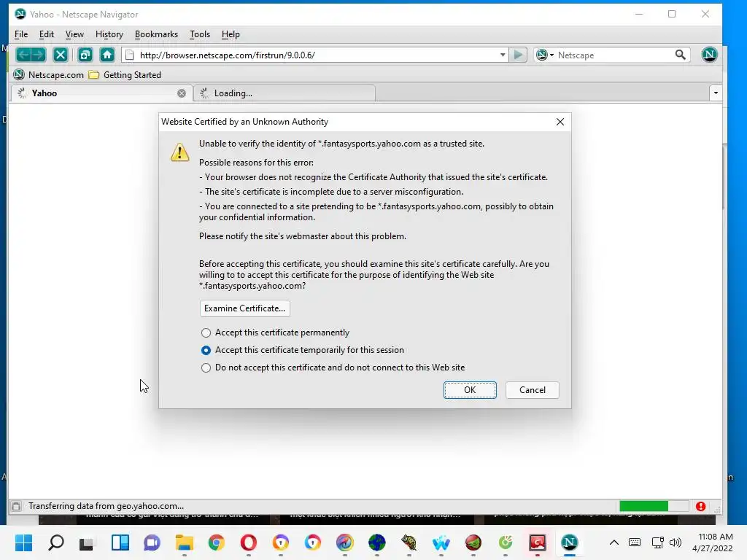Launch Google Chrome from the taskbar

216,542
